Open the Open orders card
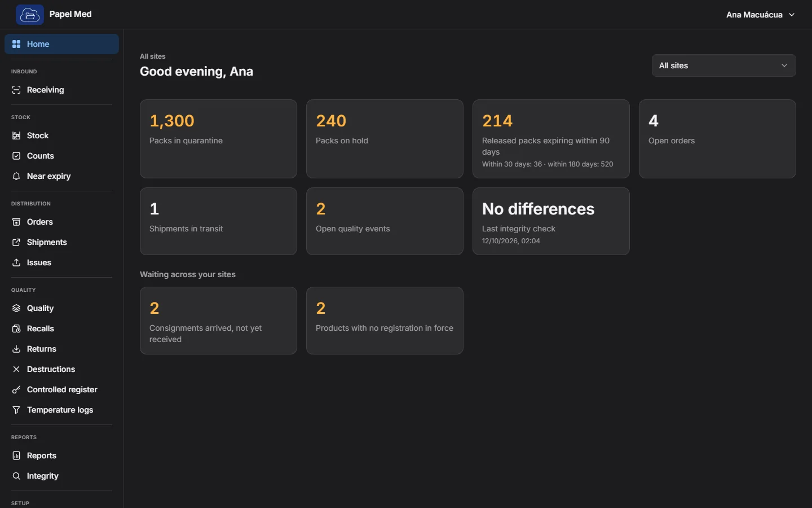 pyautogui.click(x=717, y=139)
